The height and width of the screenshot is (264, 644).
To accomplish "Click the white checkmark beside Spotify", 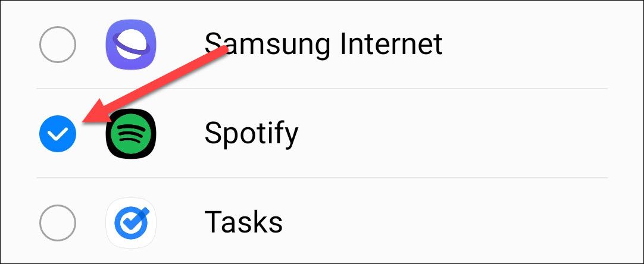I will click(x=58, y=133).
